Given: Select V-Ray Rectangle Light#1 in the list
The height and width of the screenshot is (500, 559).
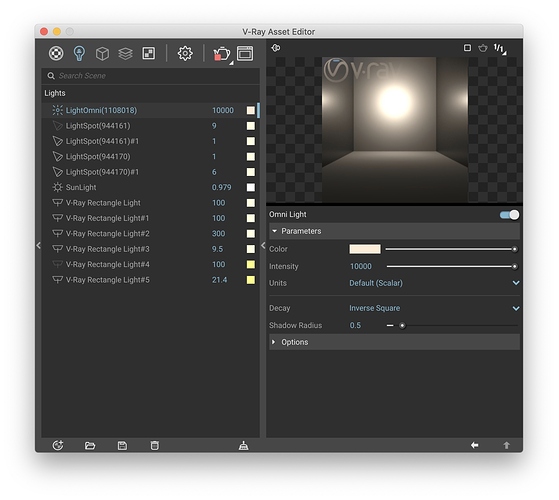Looking at the screenshot, I should click(150, 218).
